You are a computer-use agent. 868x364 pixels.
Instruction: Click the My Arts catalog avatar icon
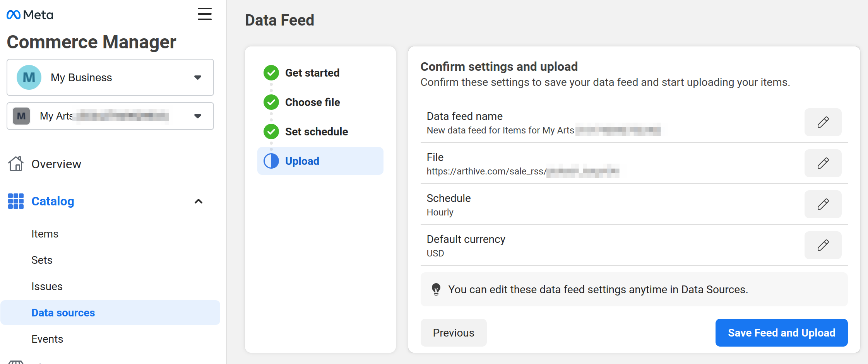(x=21, y=116)
